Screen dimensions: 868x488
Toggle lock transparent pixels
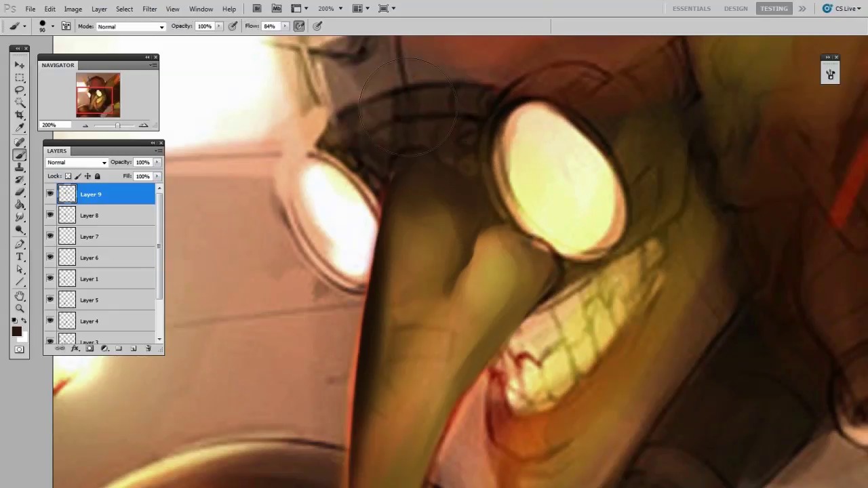click(68, 176)
